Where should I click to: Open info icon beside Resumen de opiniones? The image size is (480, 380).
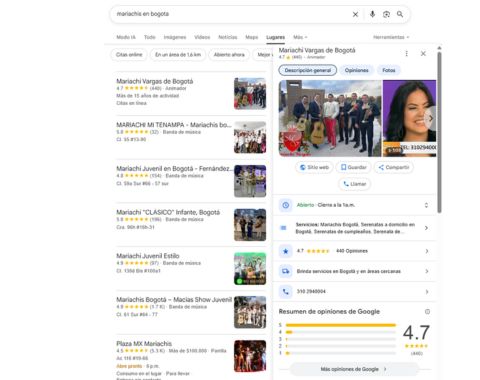click(x=427, y=312)
